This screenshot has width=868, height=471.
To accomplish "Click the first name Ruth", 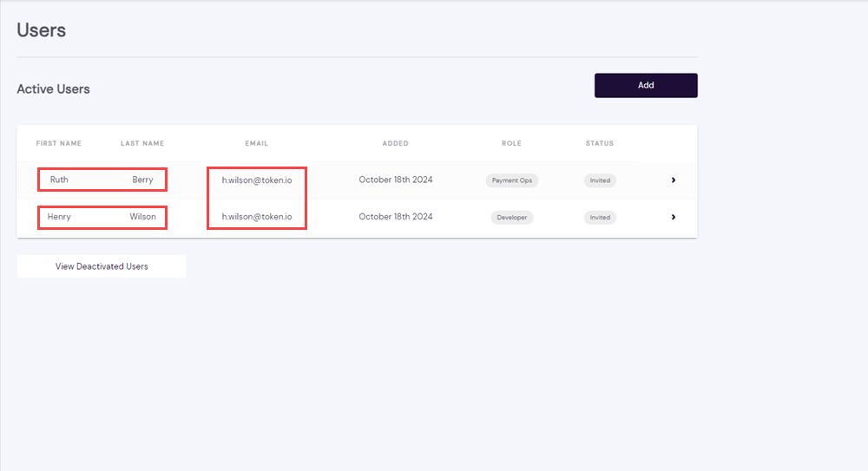I will pos(59,180).
